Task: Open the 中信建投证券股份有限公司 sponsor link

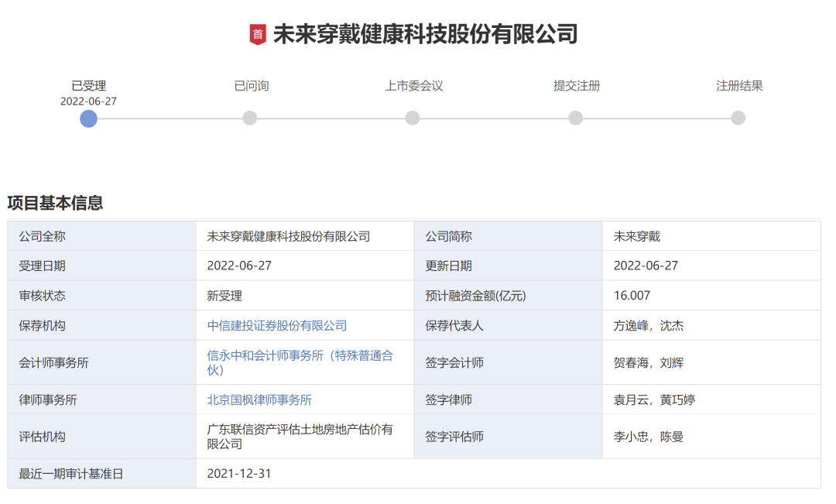Action: click(276, 326)
